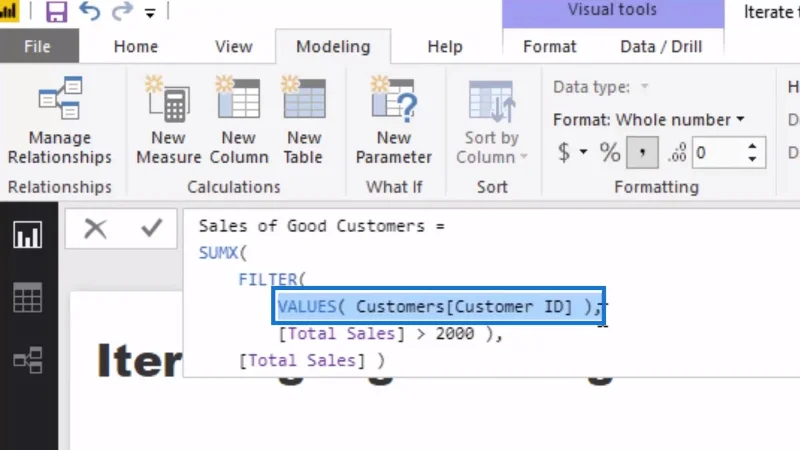Create a New Measure
800x450 pixels.
coord(168,120)
